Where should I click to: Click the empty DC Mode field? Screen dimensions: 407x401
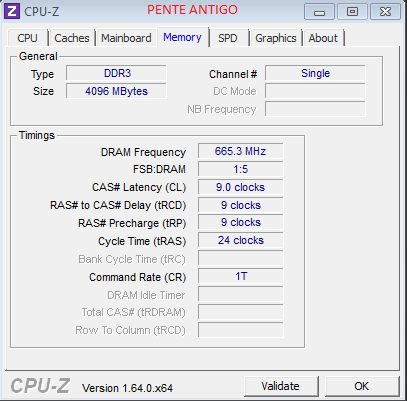(x=315, y=91)
